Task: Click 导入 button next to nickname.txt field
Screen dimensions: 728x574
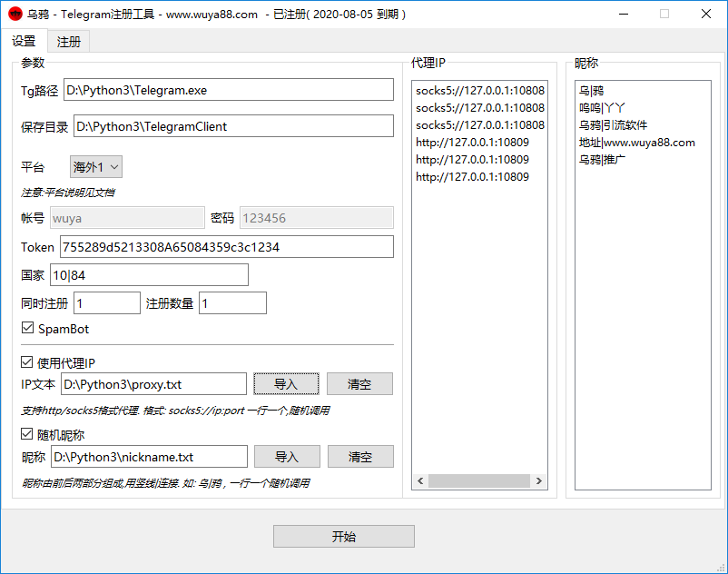Action: (287, 457)
